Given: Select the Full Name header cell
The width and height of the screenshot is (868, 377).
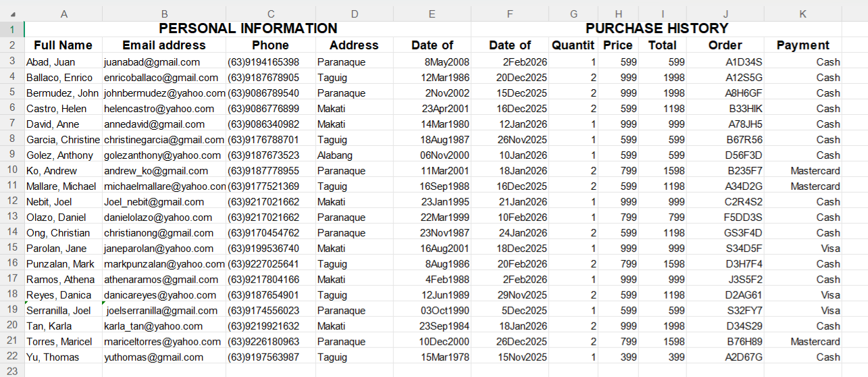Looking at the screenshot, I should (x=63, y=45).
